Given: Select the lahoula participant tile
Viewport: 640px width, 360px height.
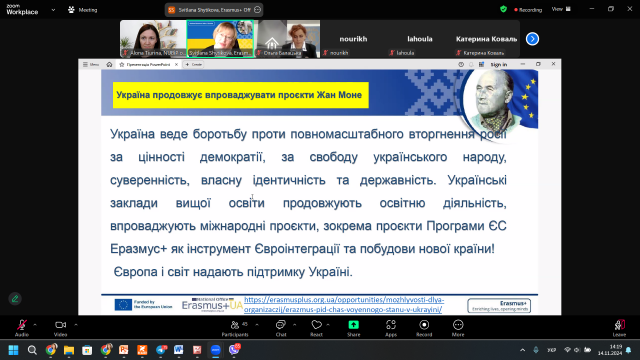Looking at the screenshot, I should click(420, 39).
